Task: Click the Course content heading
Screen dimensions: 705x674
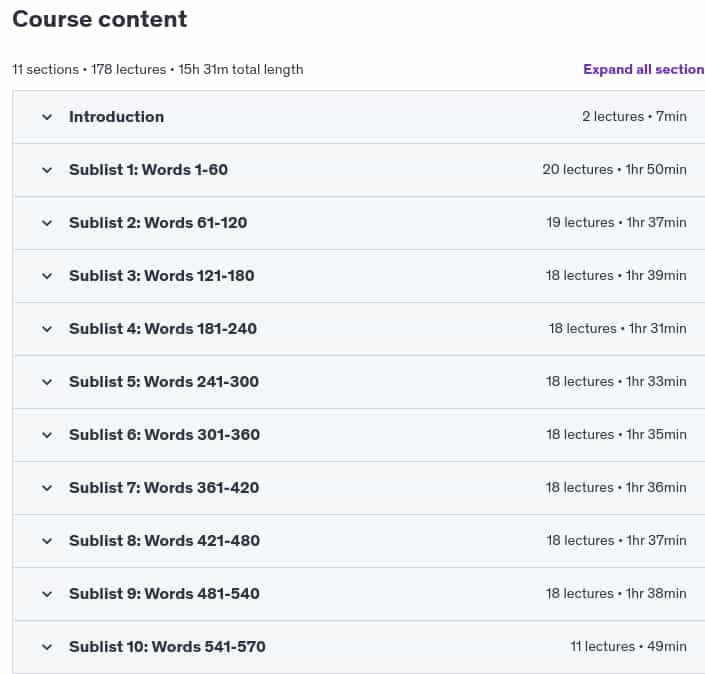Action: [x=99, y=19]
